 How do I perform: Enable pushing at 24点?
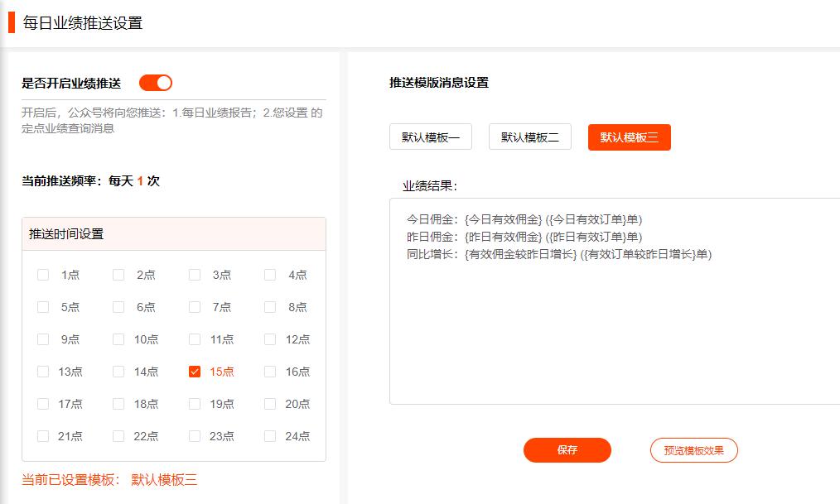(268, 436)
